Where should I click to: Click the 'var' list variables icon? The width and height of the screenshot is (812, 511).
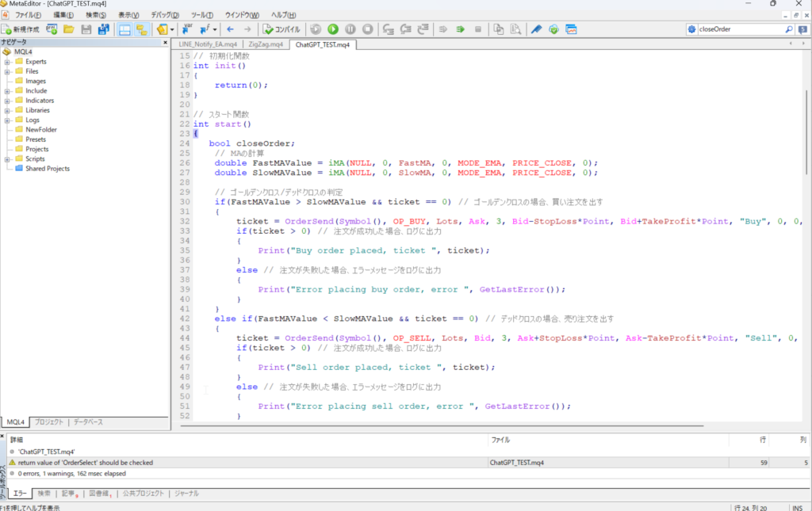[187, 29]
